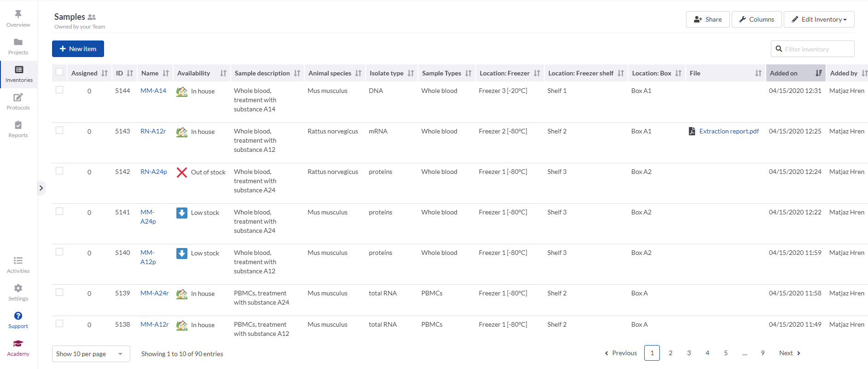868x369 pixels.
Task: Tick the checkbox for row ID 5138
Action: (59, 323)
